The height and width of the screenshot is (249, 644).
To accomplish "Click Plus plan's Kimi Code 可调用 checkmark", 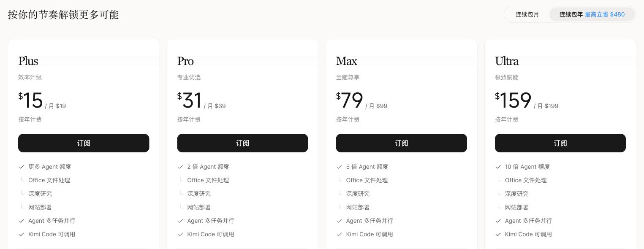I will click(x=22, y=234).
